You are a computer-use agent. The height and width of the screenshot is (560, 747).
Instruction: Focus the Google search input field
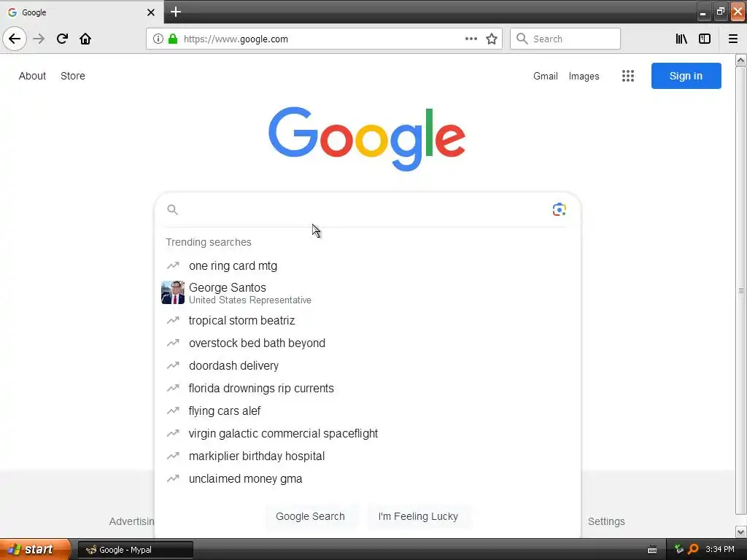pos(365,209)
